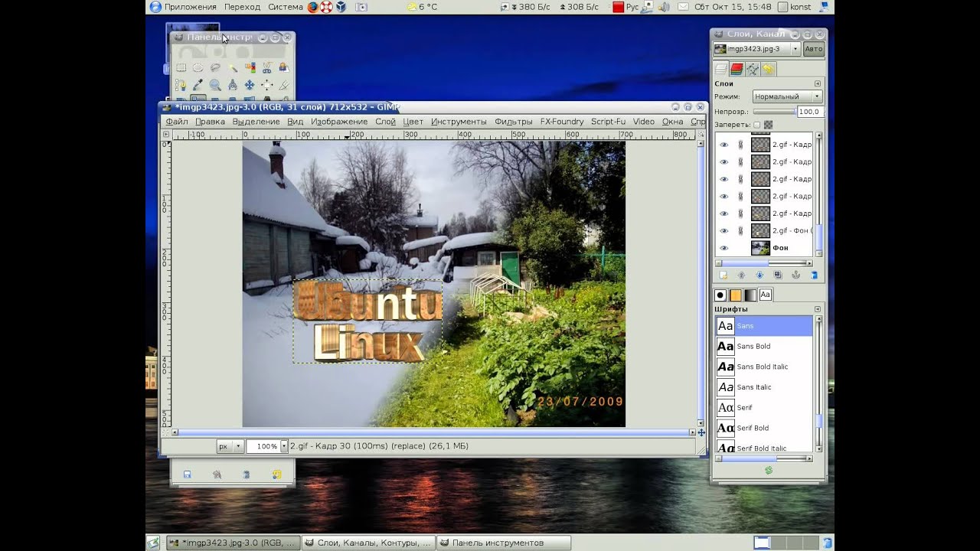Screen dimensions: 980x551
Task: Open the px unit dropdown in status bar
Action: tap(229, 446)
